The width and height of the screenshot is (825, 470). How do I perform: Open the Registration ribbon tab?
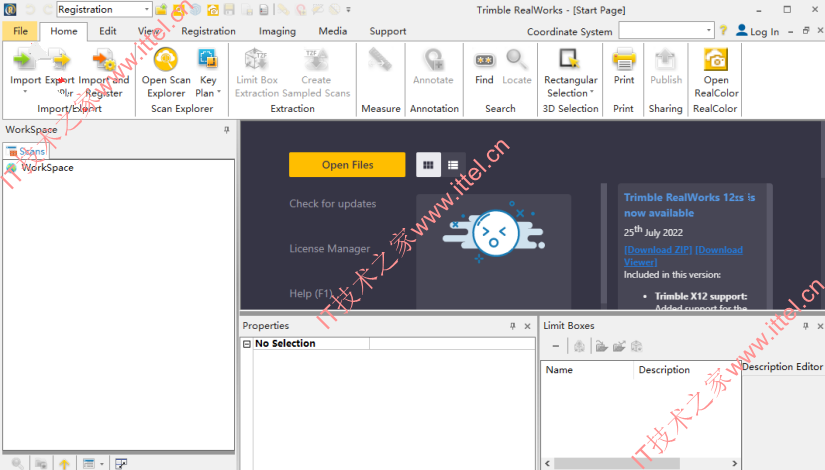[208, 31]
